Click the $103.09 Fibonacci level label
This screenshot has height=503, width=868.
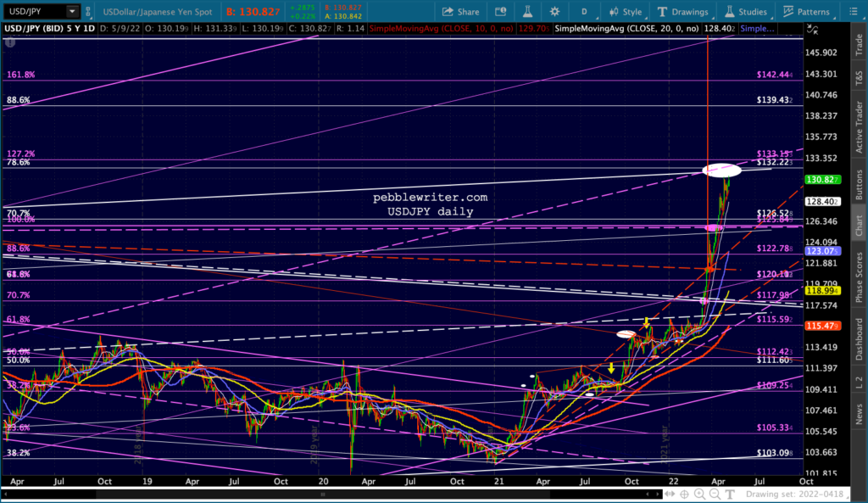775,453
